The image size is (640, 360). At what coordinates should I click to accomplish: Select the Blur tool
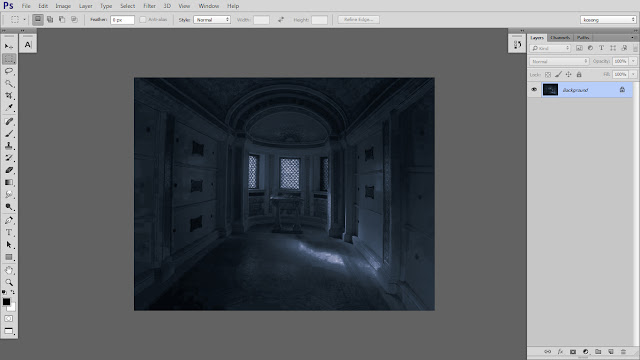point(9,195)
